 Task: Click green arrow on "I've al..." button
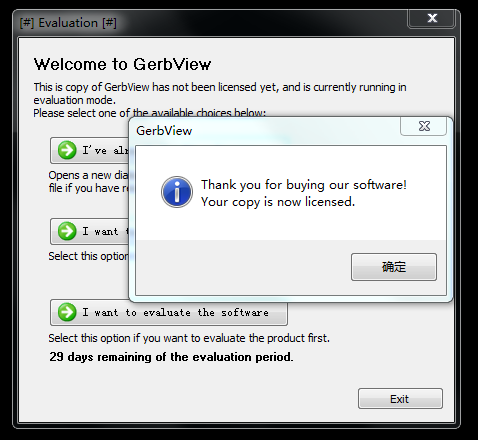[x=67, y=150]
